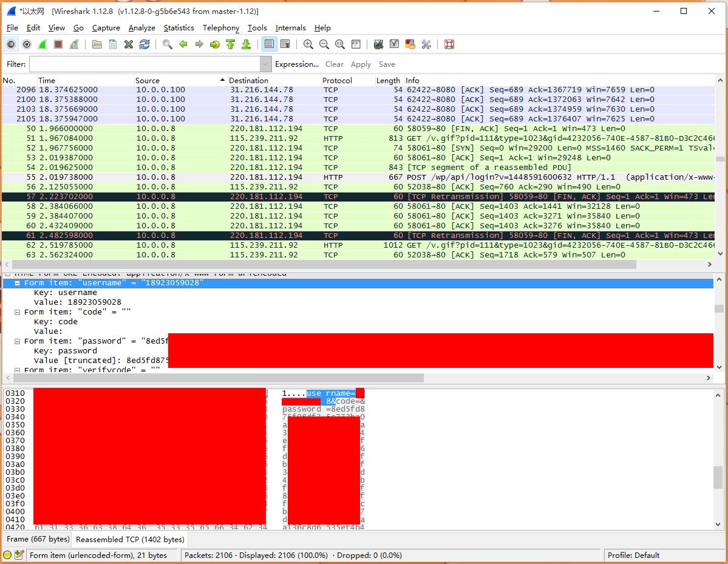Select packet 51 HTTP GET row
Viewport: 728px width, 564px height.
pos(358,138)
